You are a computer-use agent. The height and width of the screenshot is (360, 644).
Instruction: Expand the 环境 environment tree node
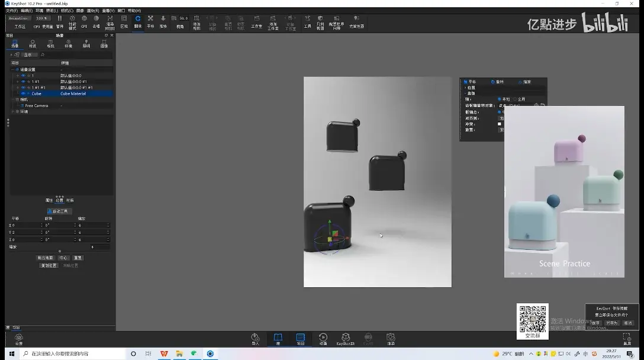click(13, 111)
